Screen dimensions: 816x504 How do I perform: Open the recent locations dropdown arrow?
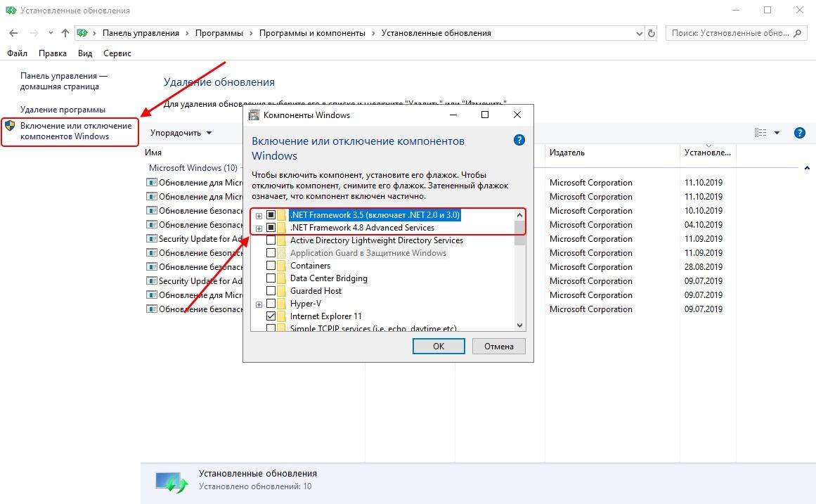click(51, 33)
